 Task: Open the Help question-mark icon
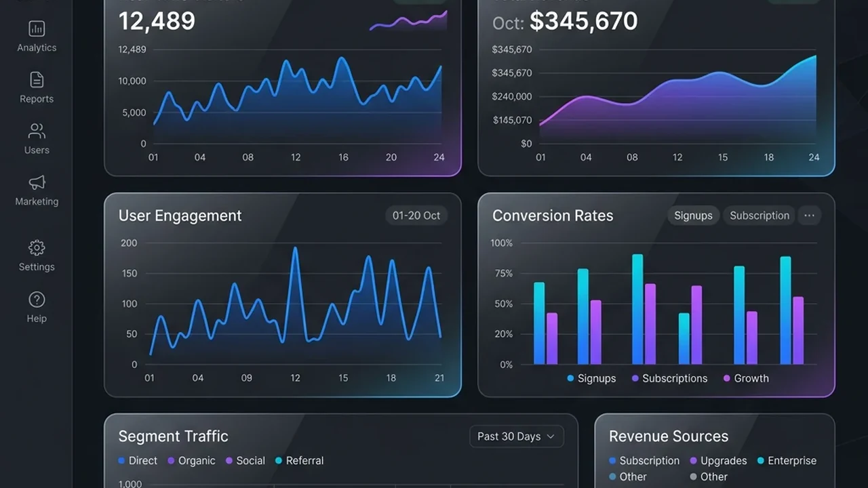37,299
